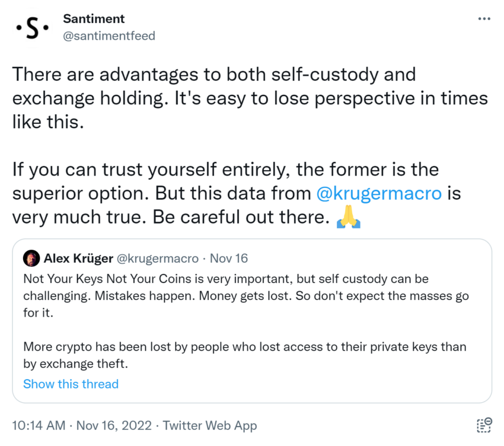Image resolution: width=504 pixels, height=446 pixels.
Task: Click the dashed-note icon beside Twitter Web App
Action: pos(484,425)
